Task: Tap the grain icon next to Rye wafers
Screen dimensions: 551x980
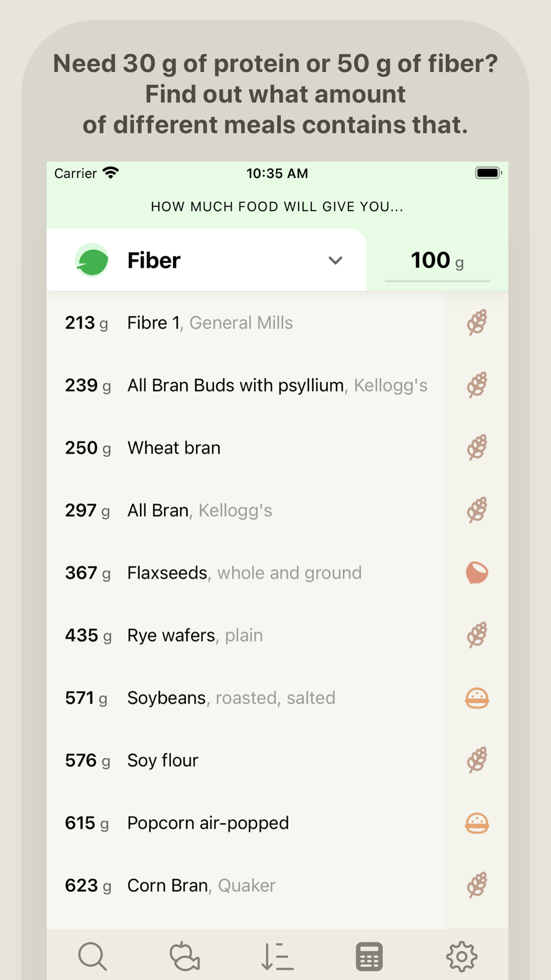Action: [x=477, y=635]
